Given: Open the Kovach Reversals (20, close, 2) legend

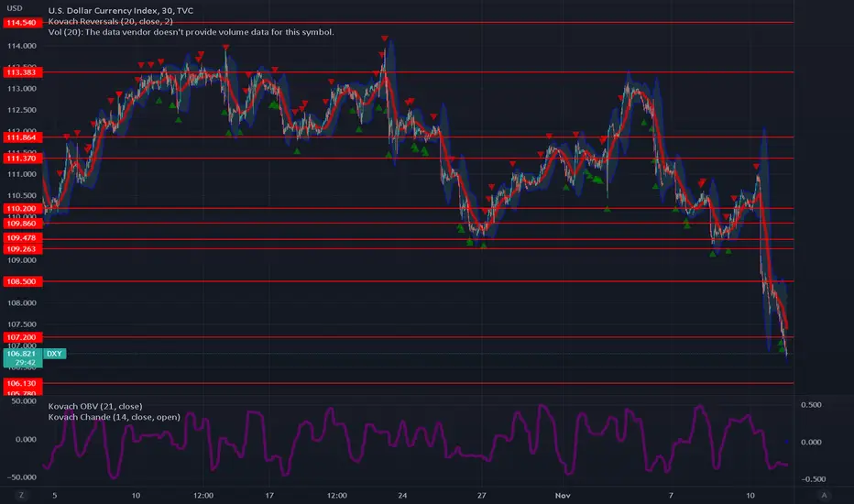Looking at the screenshot, I should pyautogui.click(x=111, y=21).
